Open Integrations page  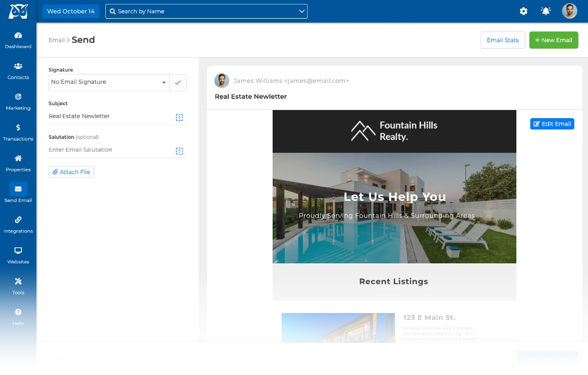pyautogui.click(x=18, y=225)
